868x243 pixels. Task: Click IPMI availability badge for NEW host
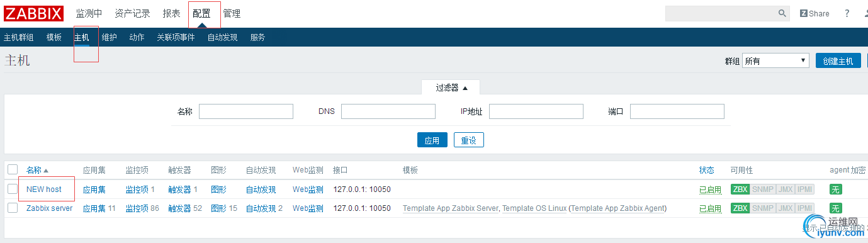pyautogui.click(x=804, y=189)
